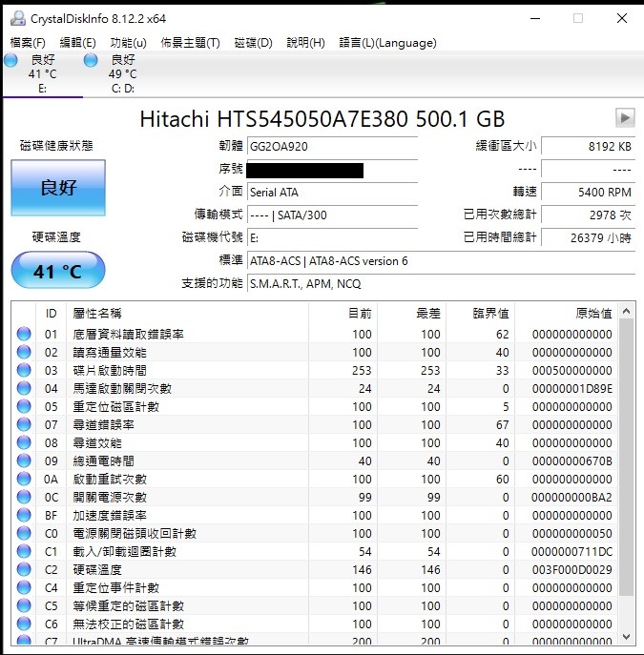Open the 功能(u) menu
This screenshot has width=644, height=655.
pos(128,43)
